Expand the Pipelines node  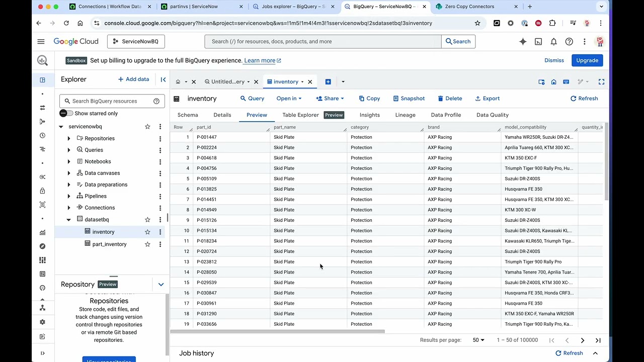(x=69, y=196)
